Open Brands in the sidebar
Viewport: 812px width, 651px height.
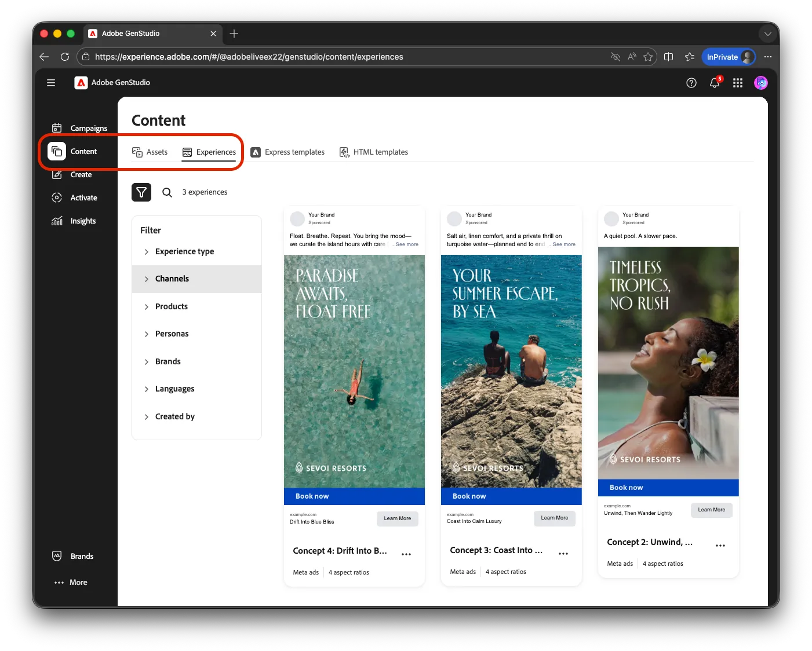73,556
